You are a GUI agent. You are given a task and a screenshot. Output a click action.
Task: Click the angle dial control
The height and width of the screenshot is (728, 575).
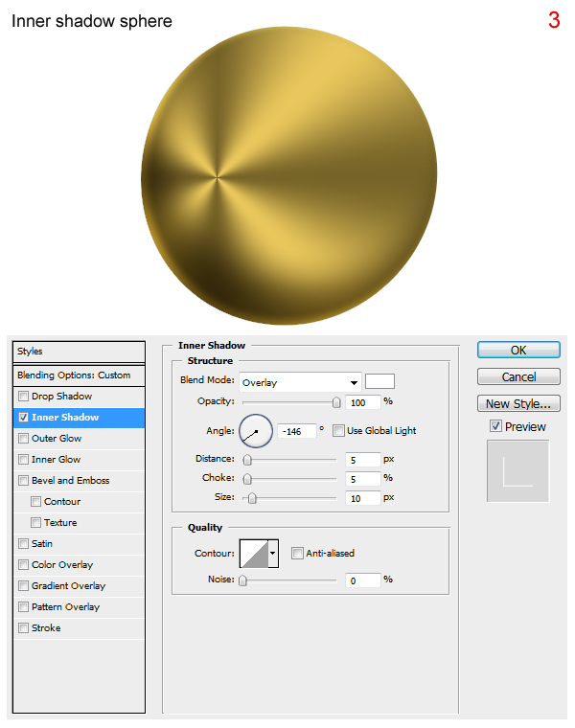click(x=256, y=431)
